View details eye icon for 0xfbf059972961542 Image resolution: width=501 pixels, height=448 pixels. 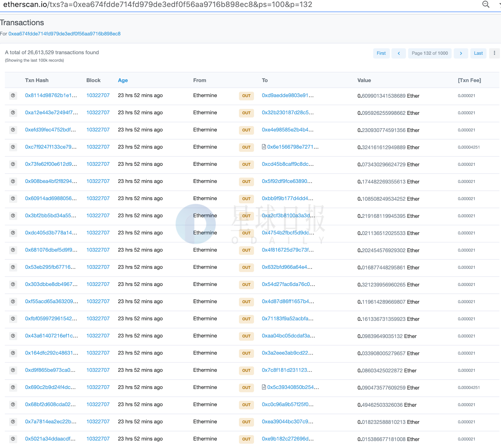pyautogui.click(x=13, y=319)
